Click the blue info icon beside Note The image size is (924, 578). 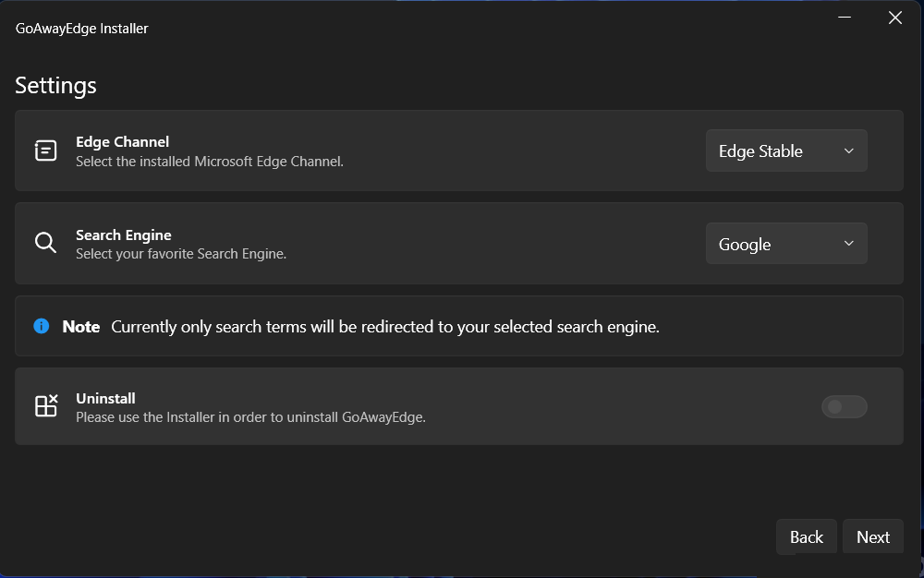pos(42,326)
